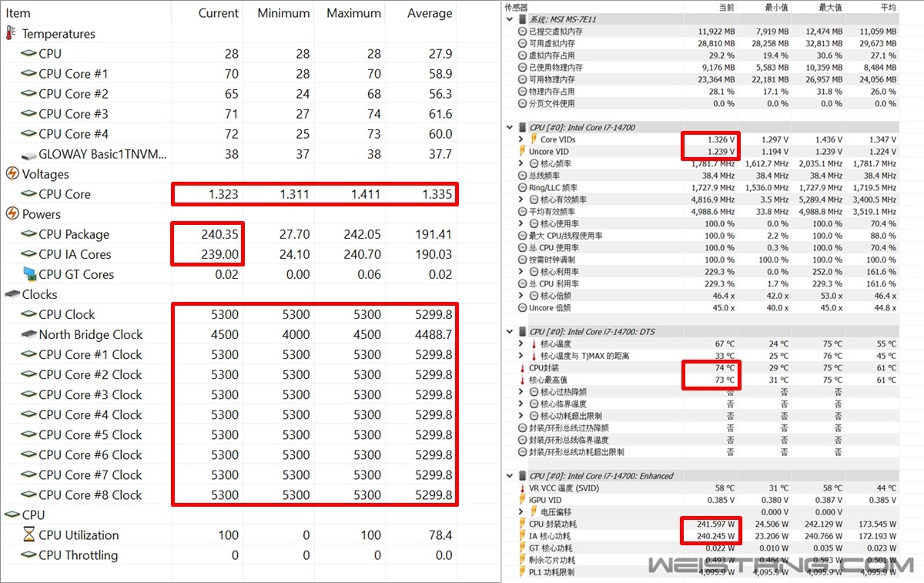Expand the 核心使用率 row
This screenshot has width=924, height=583.
pyautogui.click(x=521, y=223)
